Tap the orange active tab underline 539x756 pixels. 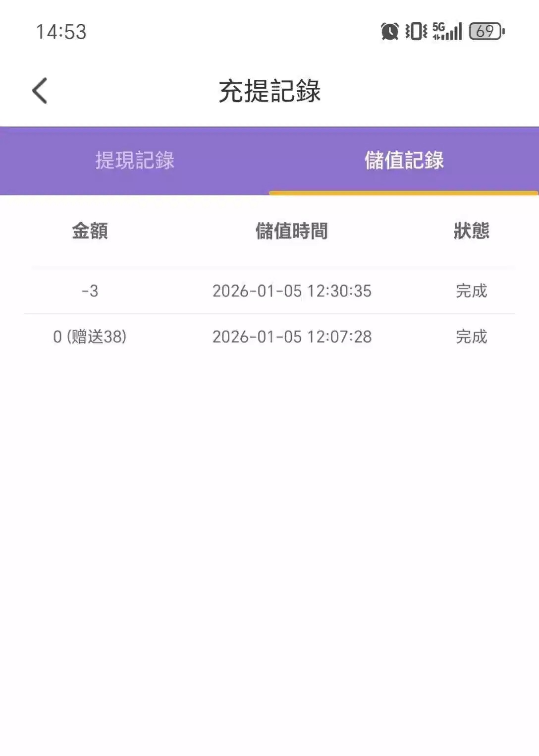(x=403, y=193)
